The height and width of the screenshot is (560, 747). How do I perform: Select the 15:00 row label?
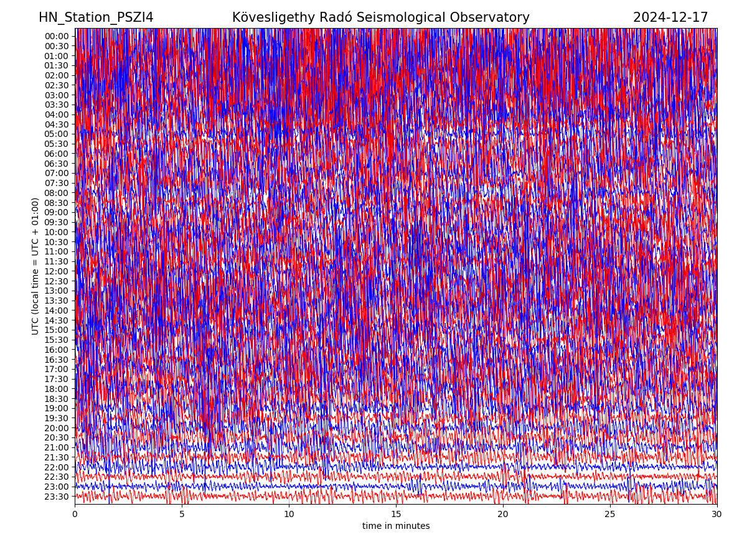pyautogui.click(x=57, y=330)
